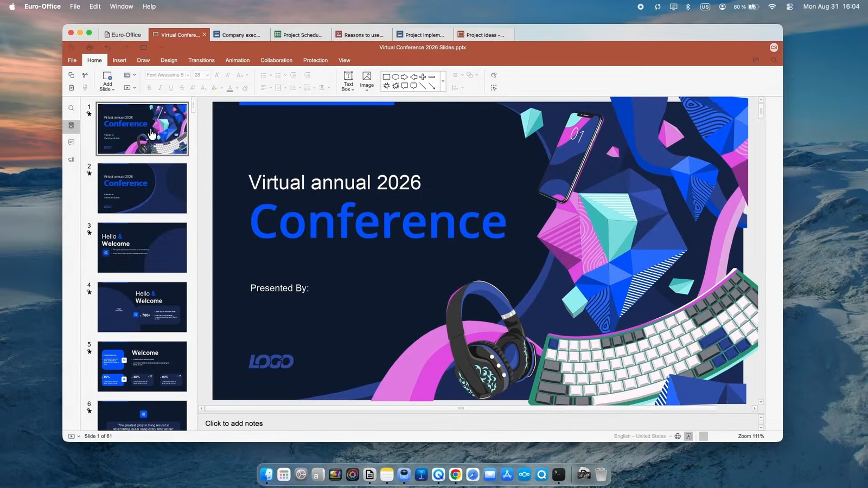
Task: Click the File button in the ribbon
Action: point(72,60)
